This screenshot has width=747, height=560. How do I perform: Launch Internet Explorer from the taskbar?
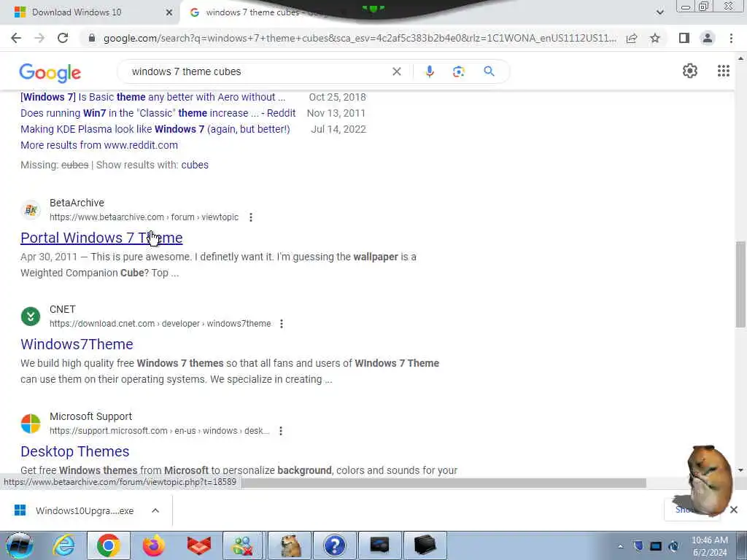(63, 545)
